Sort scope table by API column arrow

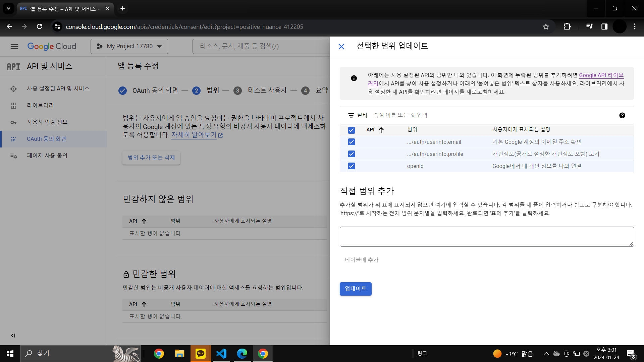[x=381, y=130]
